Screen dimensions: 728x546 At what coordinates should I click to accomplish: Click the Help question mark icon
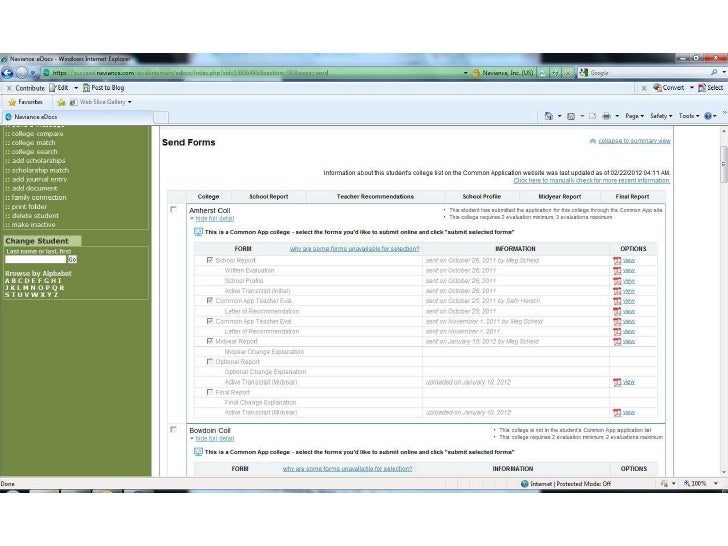tap(708, 116)
